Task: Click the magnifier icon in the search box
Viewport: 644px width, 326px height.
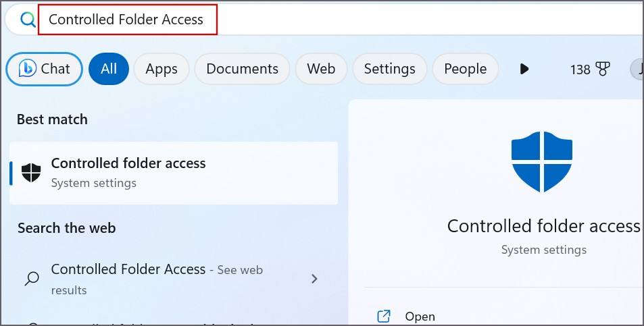Action: pos(28,20)
